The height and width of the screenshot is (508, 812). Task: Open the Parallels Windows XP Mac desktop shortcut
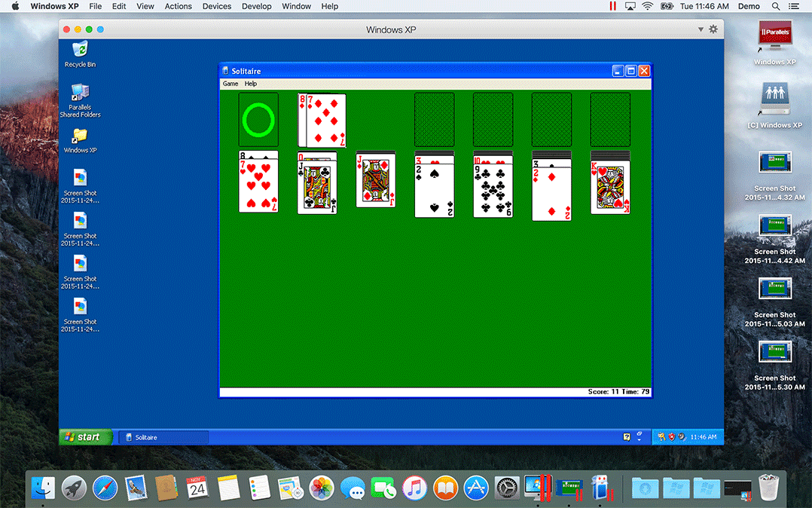[774, 43]
